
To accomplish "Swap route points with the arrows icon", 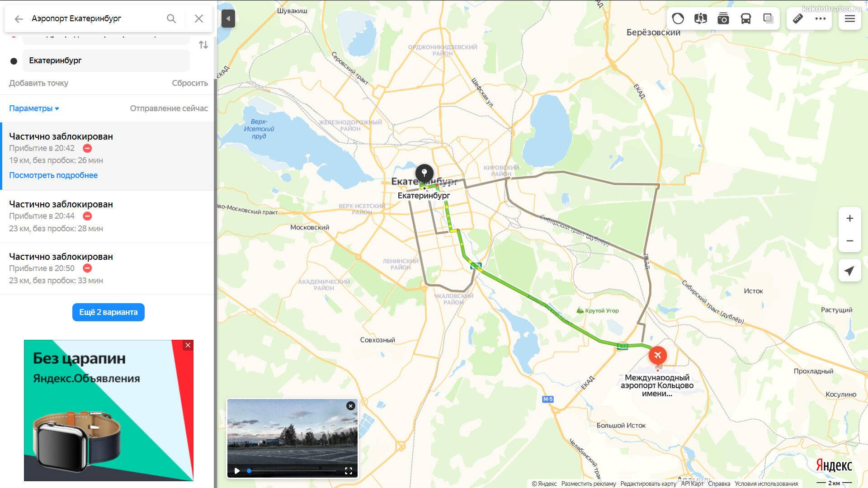I will coord(203,45).
